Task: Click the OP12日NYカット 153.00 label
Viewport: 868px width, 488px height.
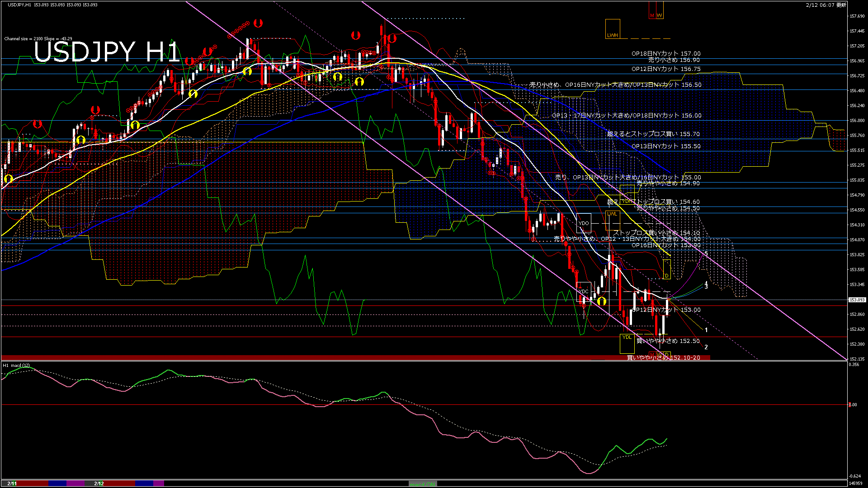Action: tap(665, 310)
